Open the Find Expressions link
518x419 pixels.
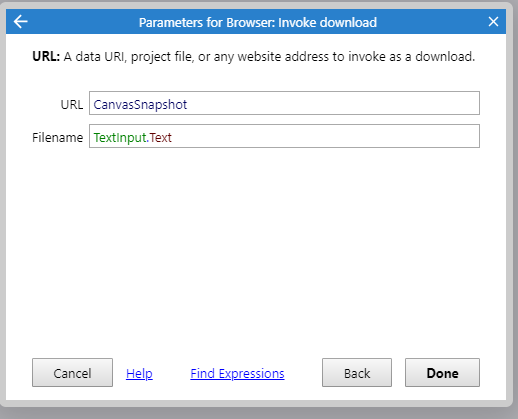click(237, 373)
